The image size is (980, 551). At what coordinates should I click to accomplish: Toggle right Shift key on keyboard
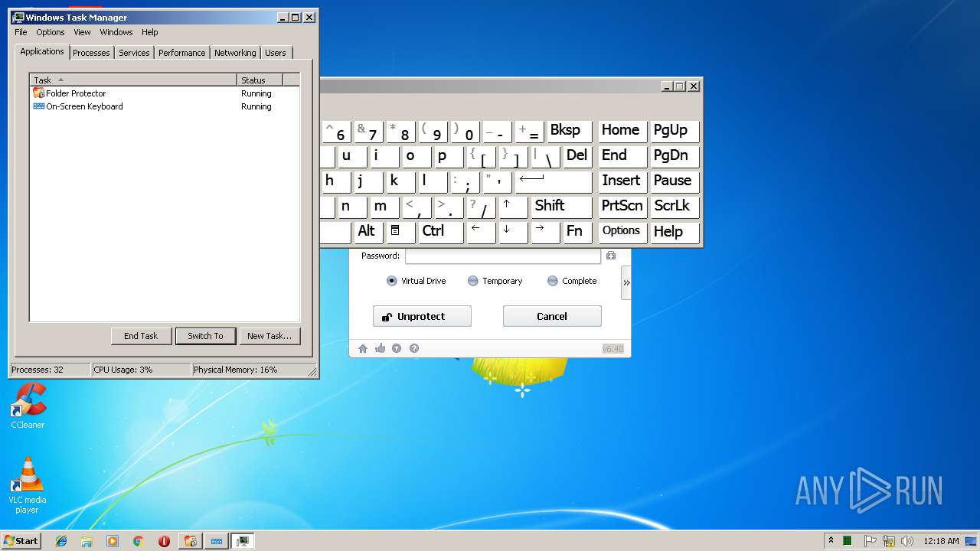coord(561,207)
